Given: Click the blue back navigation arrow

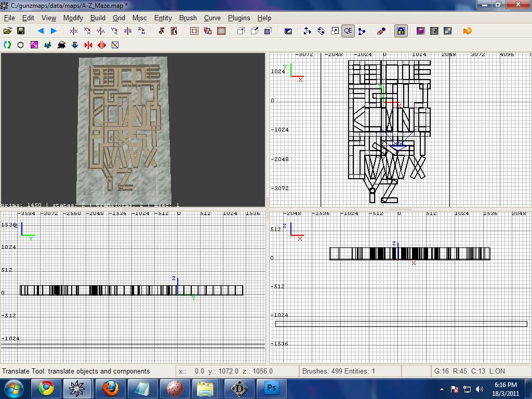Looking at the screenshot, I should pos(41,31).
